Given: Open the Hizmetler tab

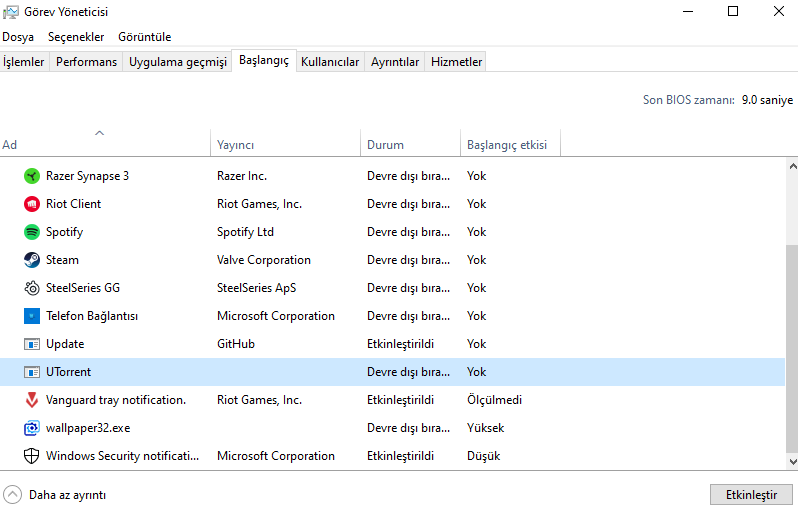Looking at the screenshot, I should click(456, 62).
